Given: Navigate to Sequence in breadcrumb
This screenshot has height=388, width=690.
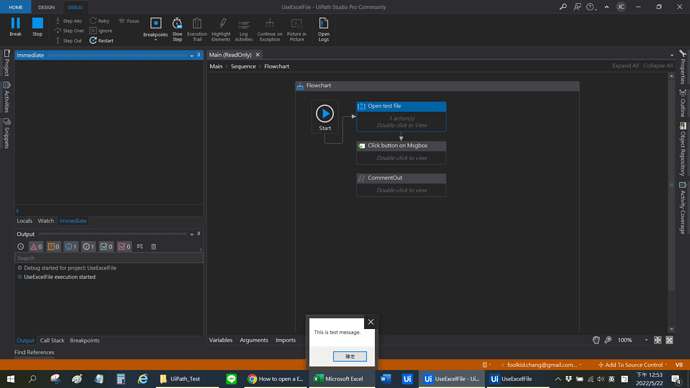Looking at the screenshot, I should [243, 66].
